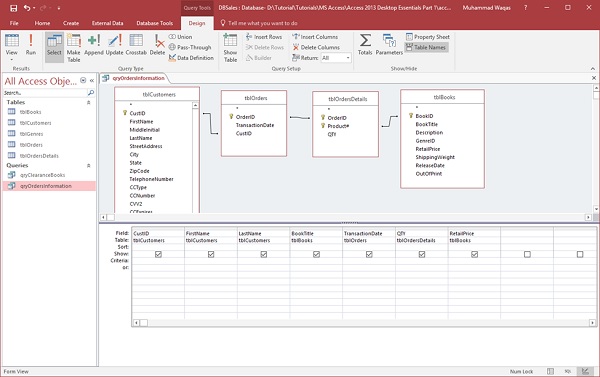Uncheck Show box for the BookTitle column
600x377 pixels.
(x=316, y=254)
